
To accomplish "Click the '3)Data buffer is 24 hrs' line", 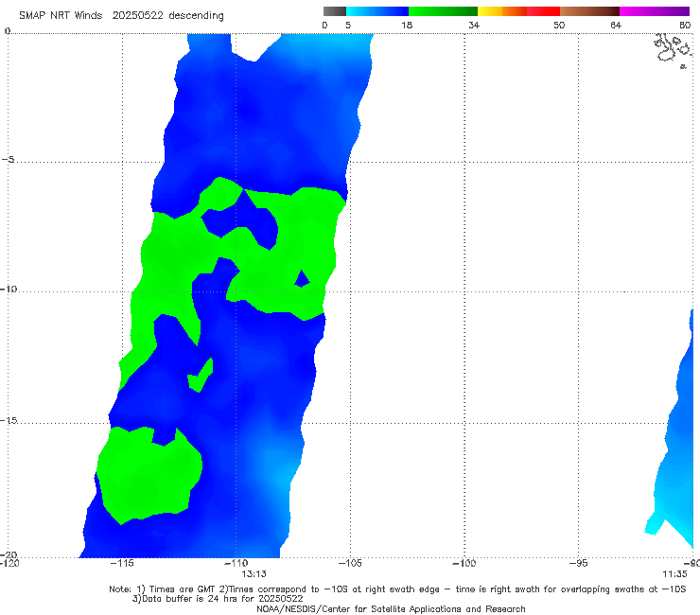I will pyautogui.click(x=218, y=599).
